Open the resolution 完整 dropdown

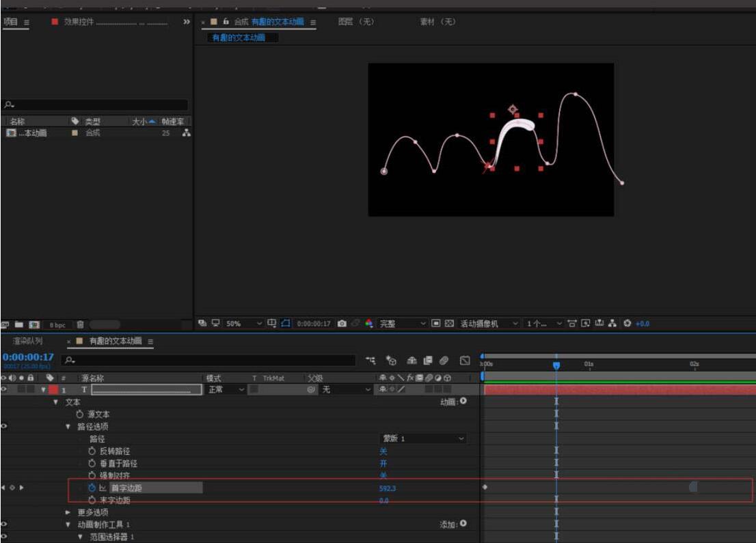tap(403, 323)
